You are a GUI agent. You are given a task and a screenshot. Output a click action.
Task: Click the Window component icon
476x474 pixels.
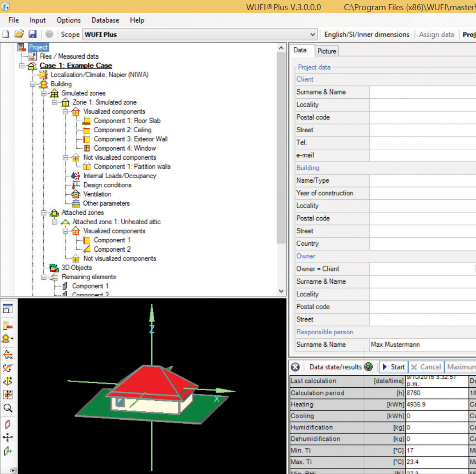(x=87, y=148)
